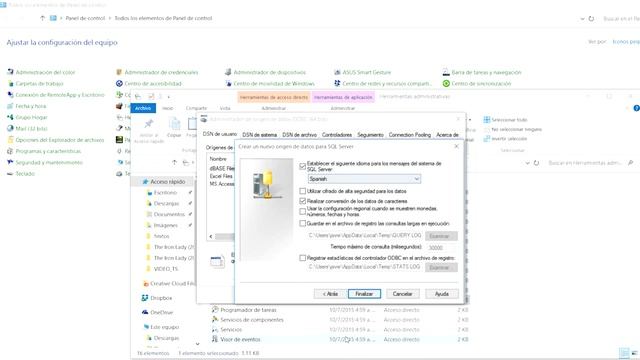Enable 'Utilizar cifrado de alta seguridad' checkbox

point(302,191)
